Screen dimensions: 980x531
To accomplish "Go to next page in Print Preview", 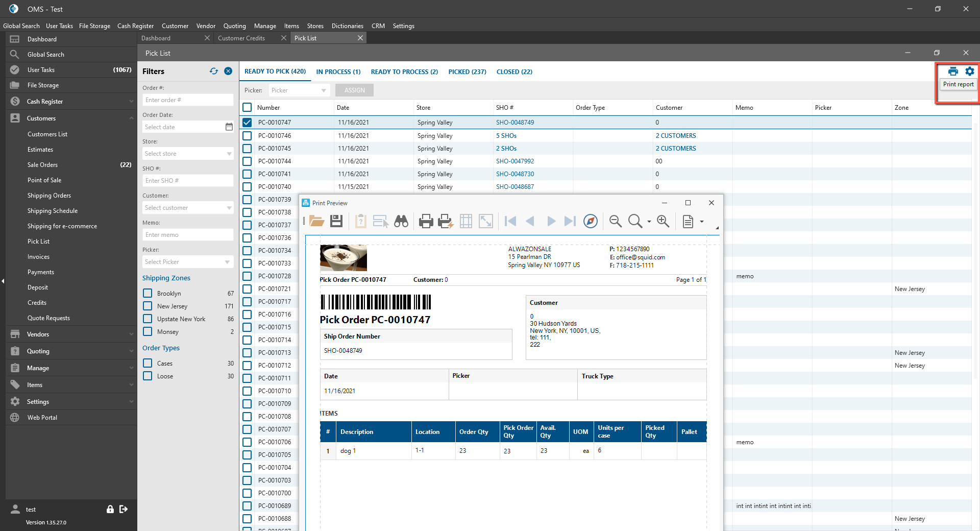I will click(551, 221).
